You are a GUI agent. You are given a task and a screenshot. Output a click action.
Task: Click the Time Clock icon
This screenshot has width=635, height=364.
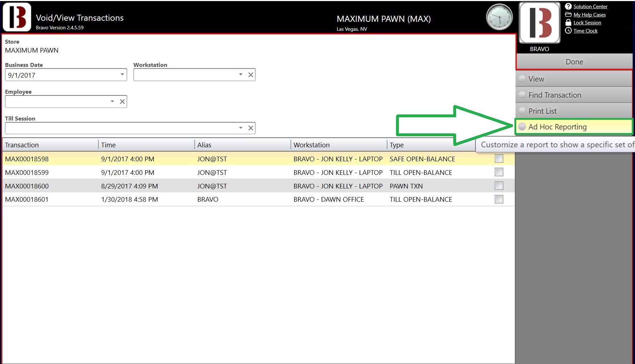tap(568, 30)
